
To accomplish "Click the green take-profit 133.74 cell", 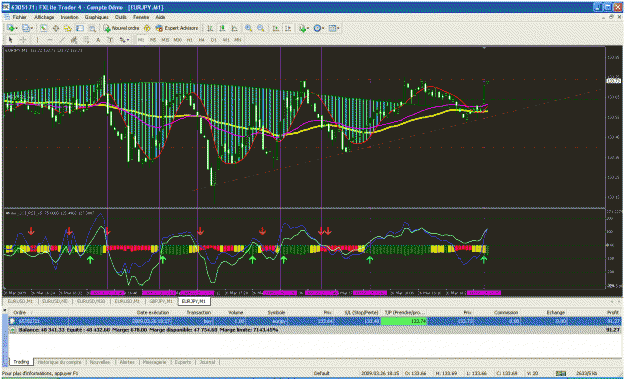I will point(404,321).
